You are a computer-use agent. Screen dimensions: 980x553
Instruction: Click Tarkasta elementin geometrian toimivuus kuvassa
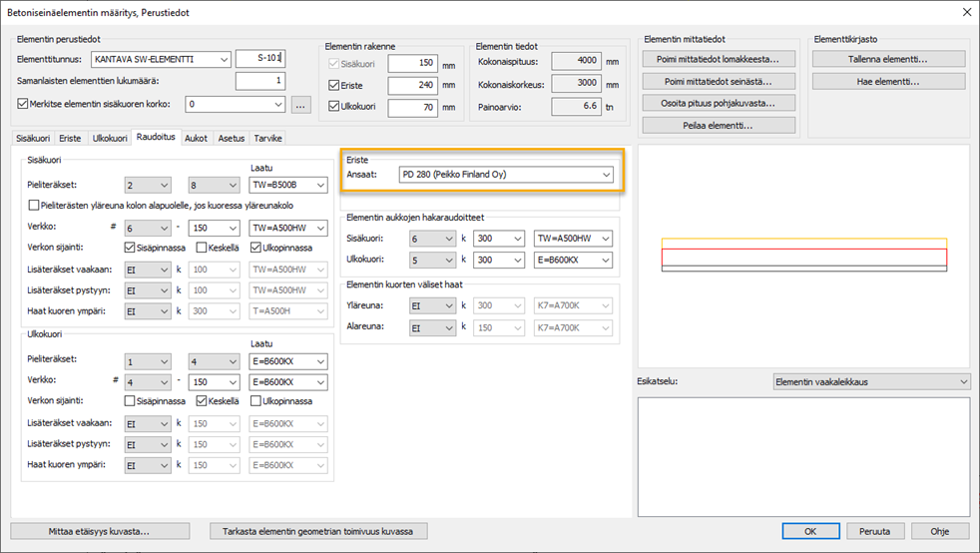click(x=318, y=531)
